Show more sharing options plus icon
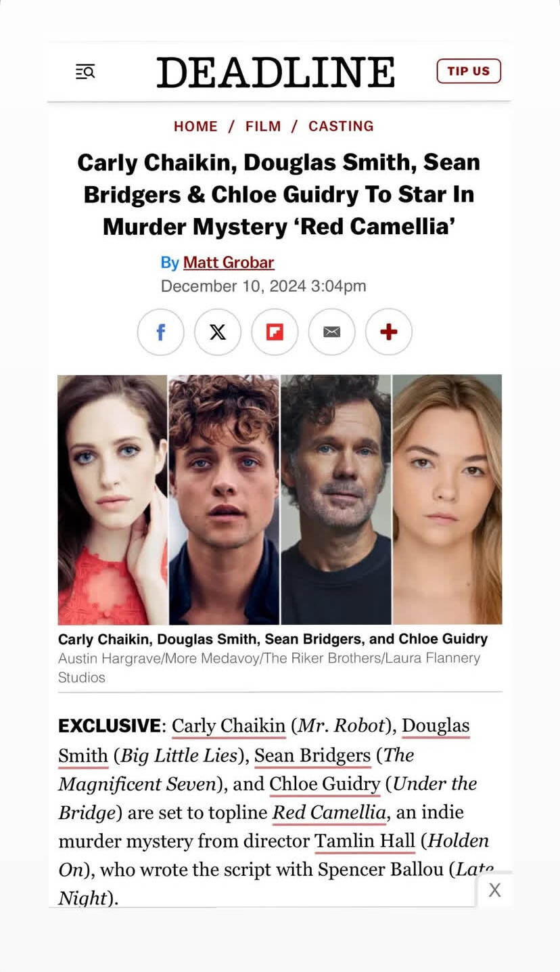This screenshot has width=560, height=972. (x=389, y=332)
